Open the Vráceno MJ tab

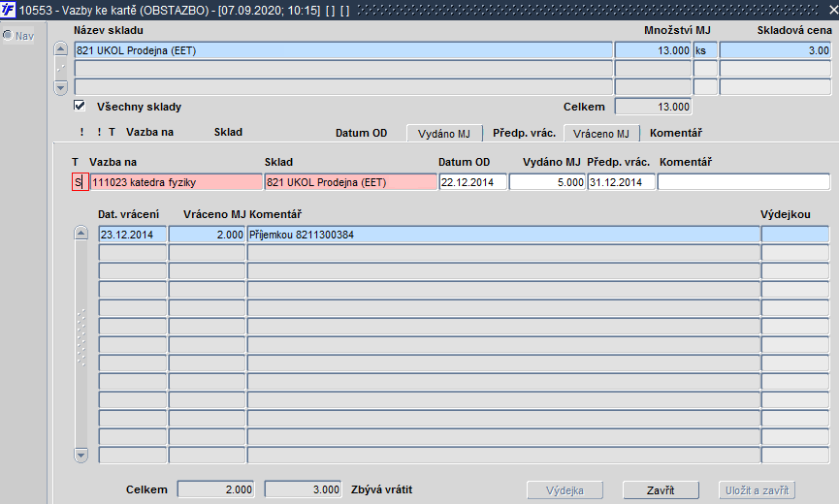(x=601, y=133)
